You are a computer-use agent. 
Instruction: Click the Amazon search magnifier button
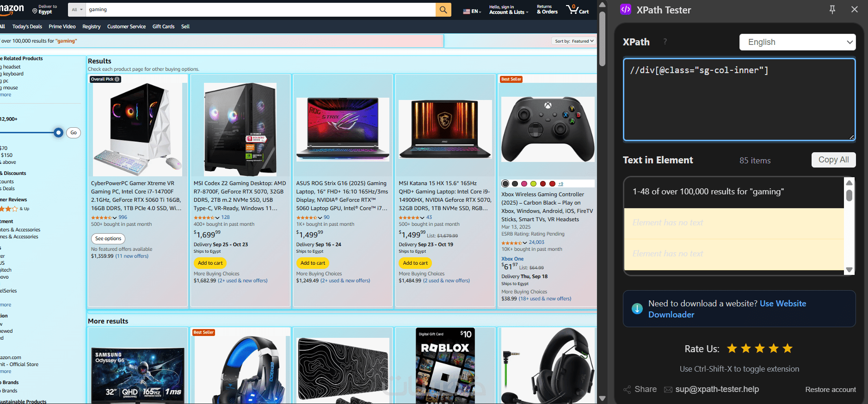click(x=443, y=9)
